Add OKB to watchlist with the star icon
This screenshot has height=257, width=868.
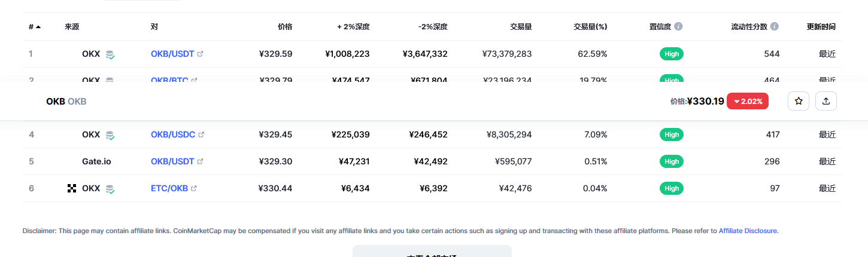pos(798,102)
